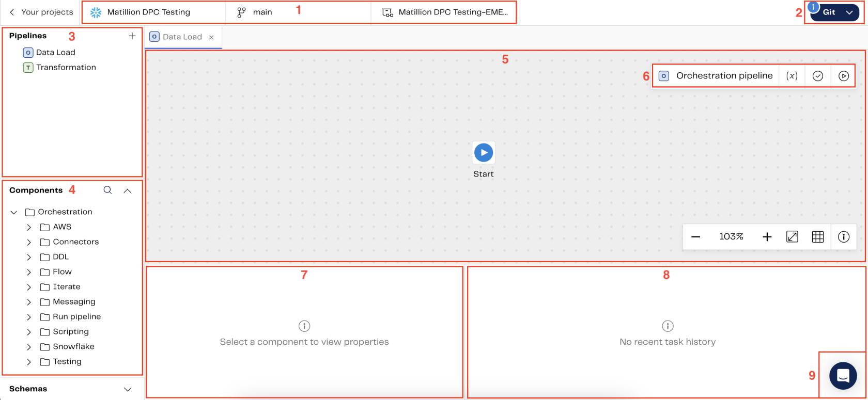This screenshot has width=868, height=400.
Task: Click the Pipelines panel heading
Action: pyautogui.click(x=28, y=36)
